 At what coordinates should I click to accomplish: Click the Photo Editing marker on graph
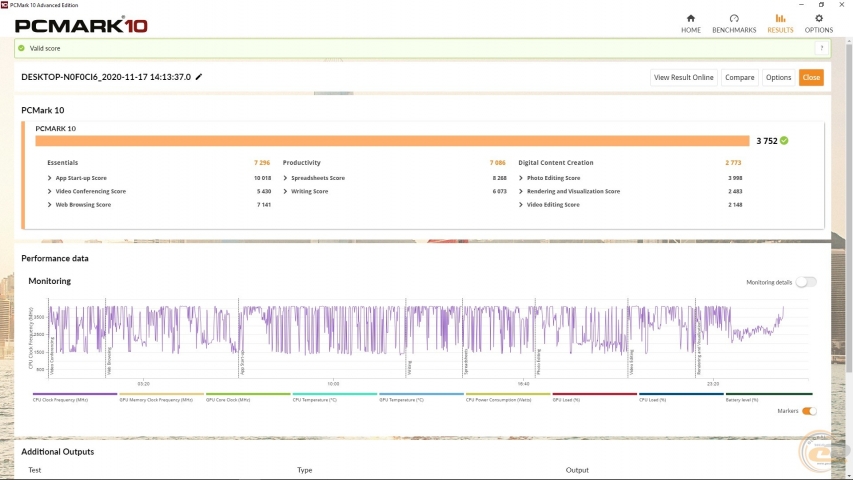pyautogui.click(x=539, y=362)
